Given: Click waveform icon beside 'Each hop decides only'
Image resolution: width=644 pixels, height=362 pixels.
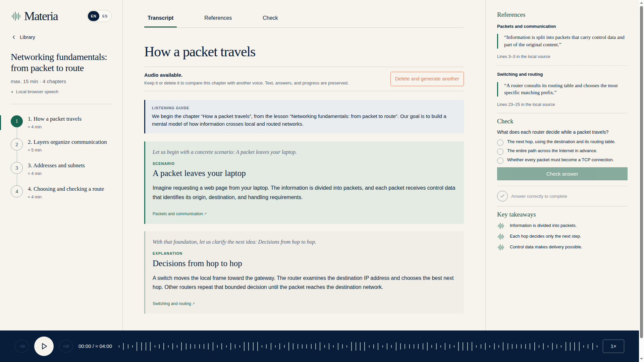Looking at the screenshot, I should 501,237.
